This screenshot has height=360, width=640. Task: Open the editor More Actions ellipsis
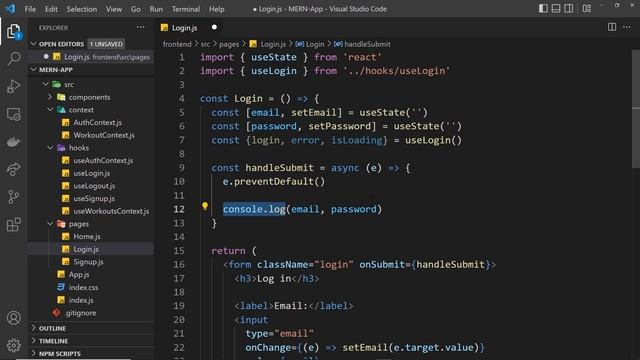[x=627, y=27]
